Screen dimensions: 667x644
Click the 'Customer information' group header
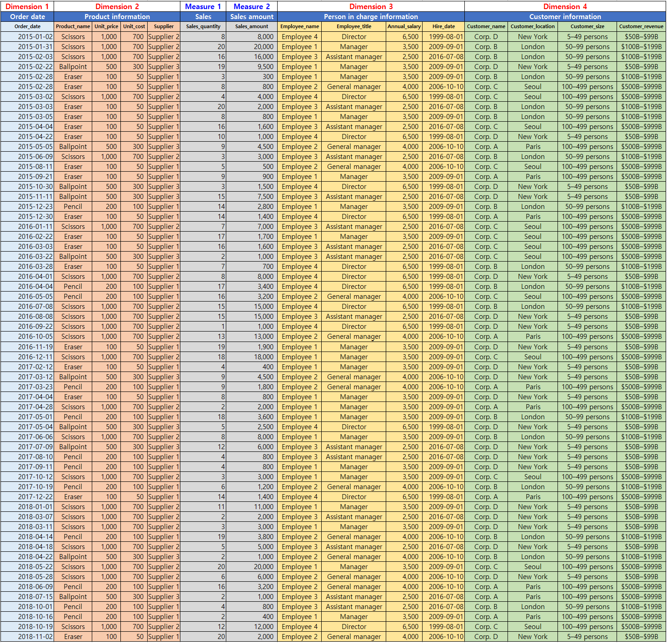click(x=565, y=16)
